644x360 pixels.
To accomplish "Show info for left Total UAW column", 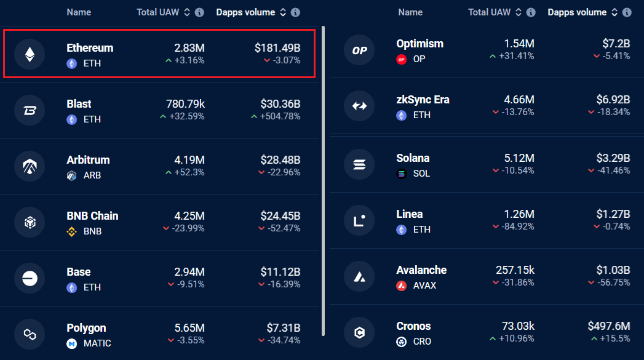I will point(199,12).
